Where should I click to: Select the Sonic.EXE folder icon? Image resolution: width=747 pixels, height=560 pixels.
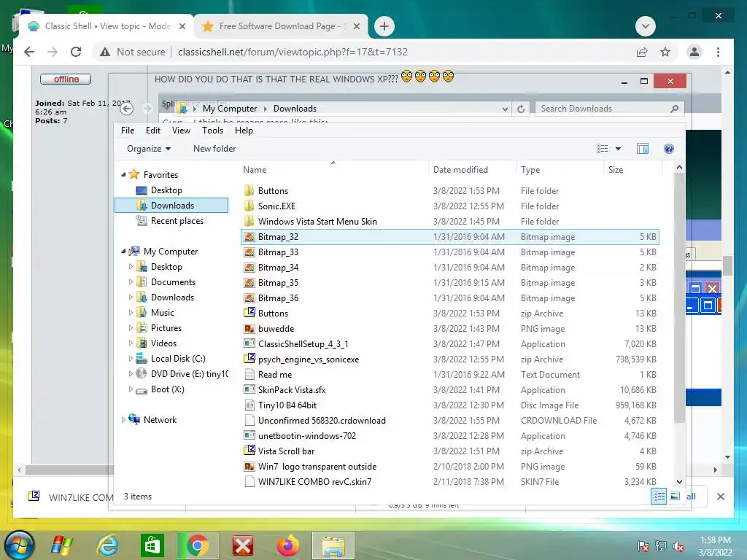click(x=249, y=206)
